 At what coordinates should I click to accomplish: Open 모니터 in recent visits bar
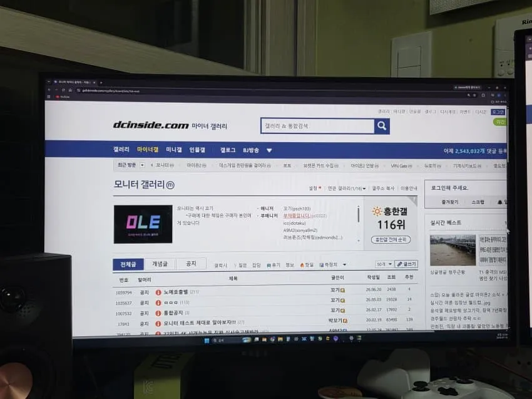point(165,165)
